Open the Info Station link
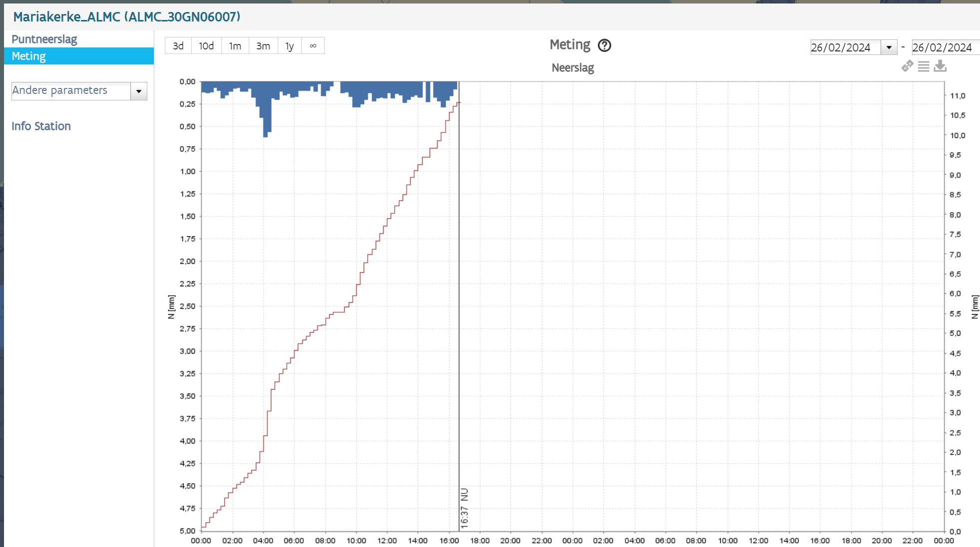Viewport: 980px width, 547px height. pyautogui.click(x=41, y=126)
